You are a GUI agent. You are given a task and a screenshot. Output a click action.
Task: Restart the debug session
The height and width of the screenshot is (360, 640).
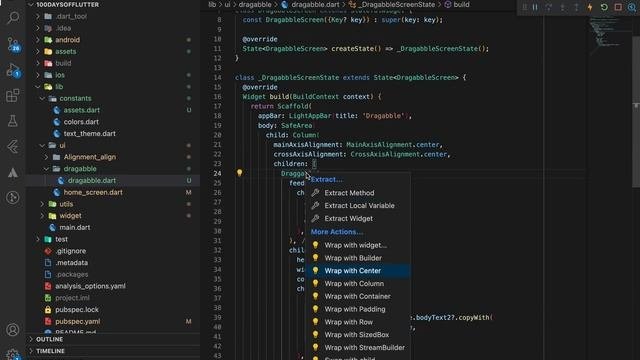pos(604,7)
